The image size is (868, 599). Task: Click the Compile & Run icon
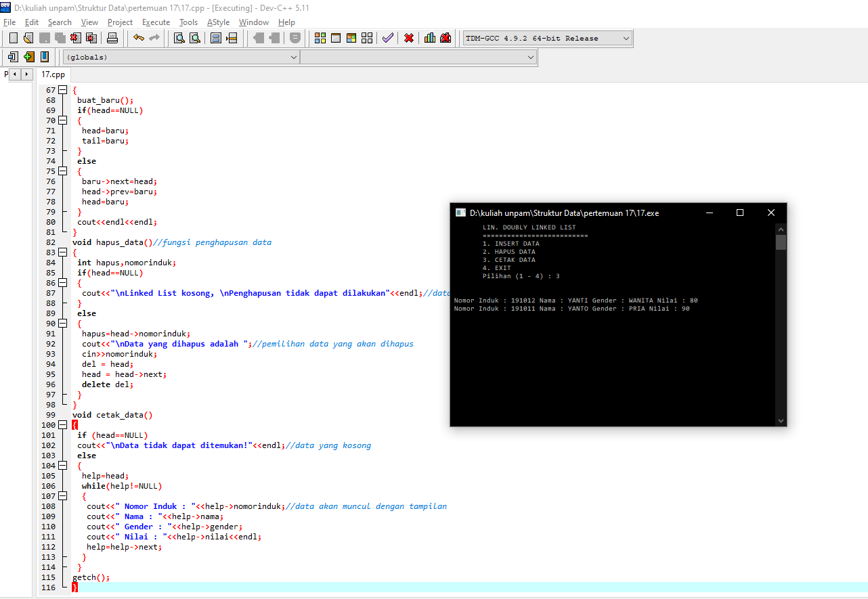click(351, 38)
